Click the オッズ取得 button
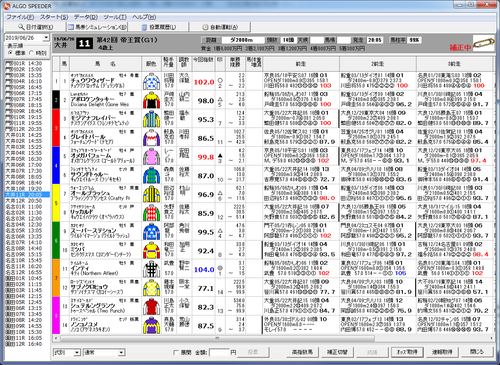 coord(407,352)
